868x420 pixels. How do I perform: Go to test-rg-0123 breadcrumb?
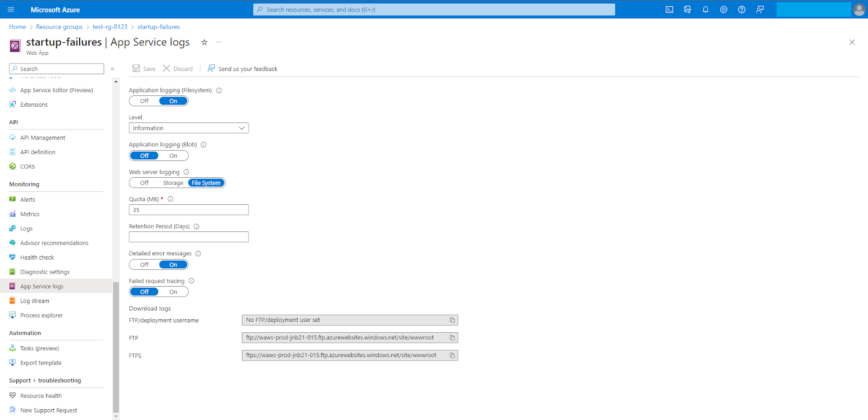[x=110, y=27]
